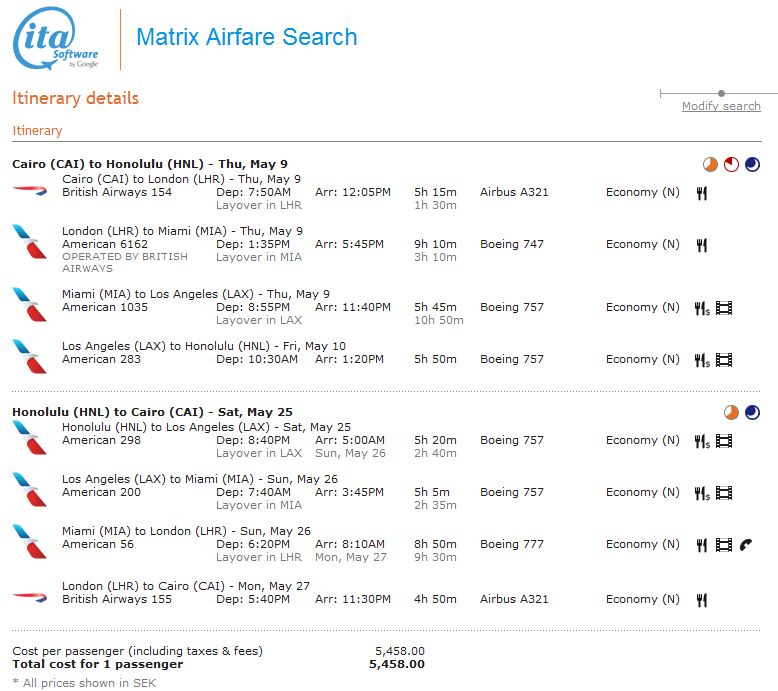Click the meal icon for British Airways 154
This screenshot has width=778, height=691.
pyautogui.click(x=702, y=193)
